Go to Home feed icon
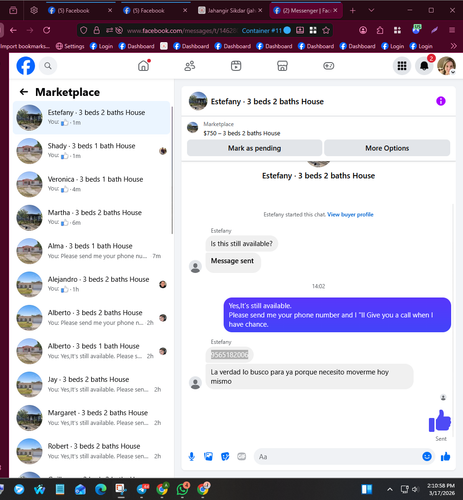The height and width of the screenshot is (500, 463). [144, 66]
